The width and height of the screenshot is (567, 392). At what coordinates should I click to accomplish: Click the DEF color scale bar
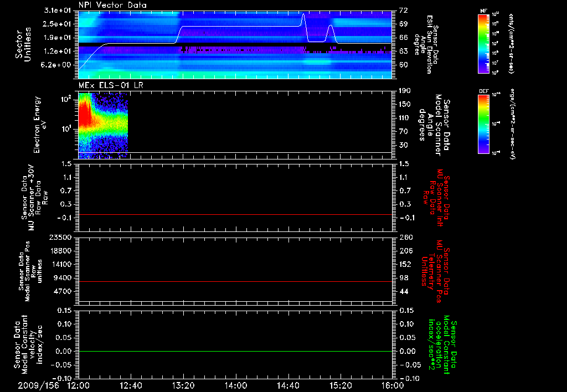(x=484, y=123)
